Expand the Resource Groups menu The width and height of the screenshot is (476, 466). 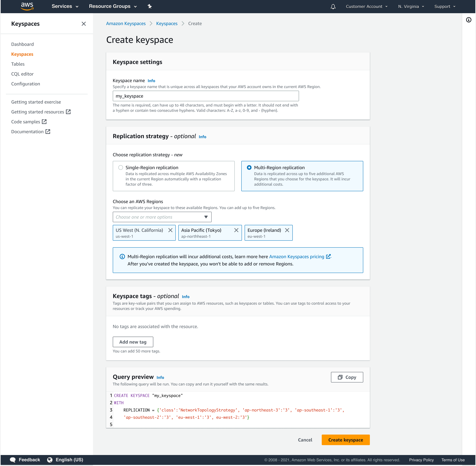click(x=113, y=6)
